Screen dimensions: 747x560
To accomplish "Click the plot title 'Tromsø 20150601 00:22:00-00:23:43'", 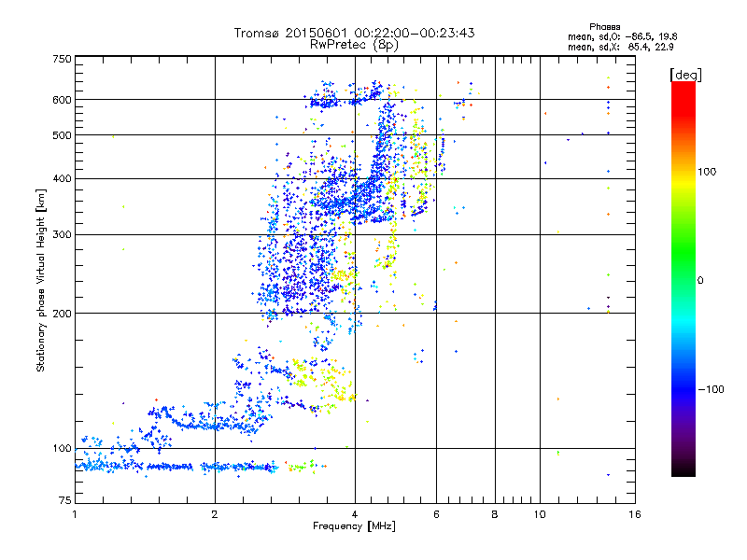I will click(354, 33).
